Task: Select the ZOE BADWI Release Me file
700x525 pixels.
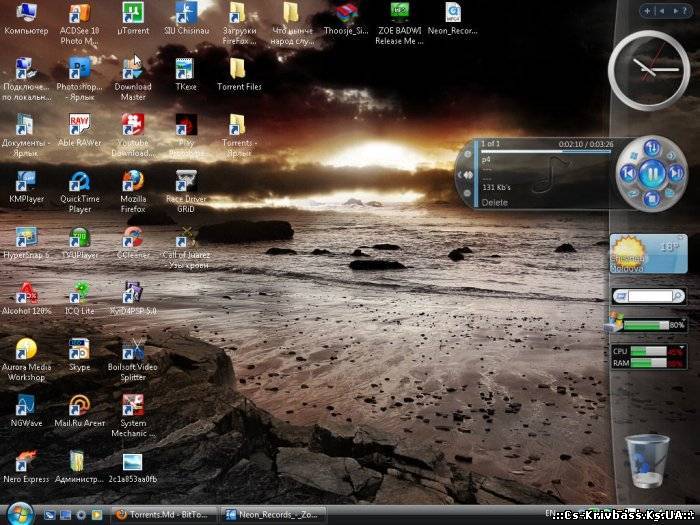Action: 399,23
